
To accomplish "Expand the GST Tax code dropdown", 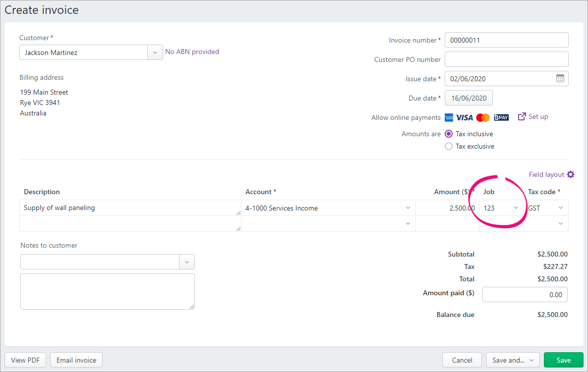I will coord(561,208).
